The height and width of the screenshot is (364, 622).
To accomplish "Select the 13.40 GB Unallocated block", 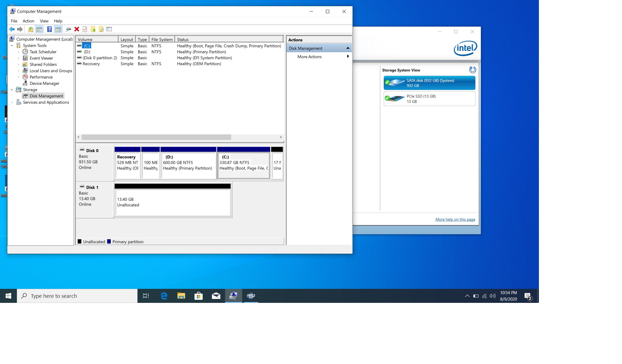I will [173, 202].
